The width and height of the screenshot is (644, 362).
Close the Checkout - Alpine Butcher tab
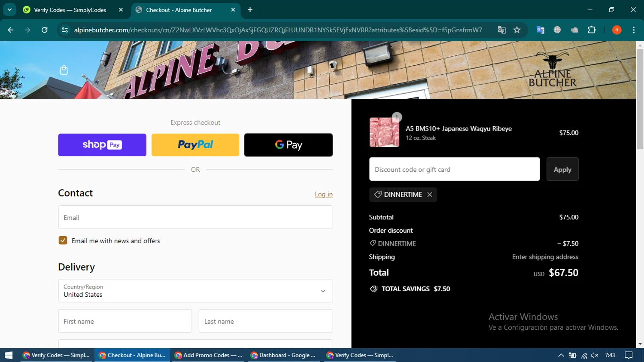pyautogui.click(x=233, y=10)
